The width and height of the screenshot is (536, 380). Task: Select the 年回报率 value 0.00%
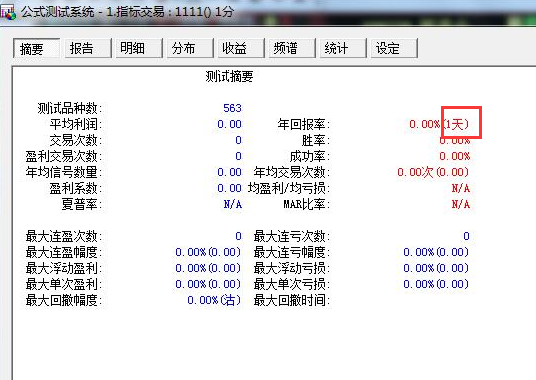click(425, 124)
